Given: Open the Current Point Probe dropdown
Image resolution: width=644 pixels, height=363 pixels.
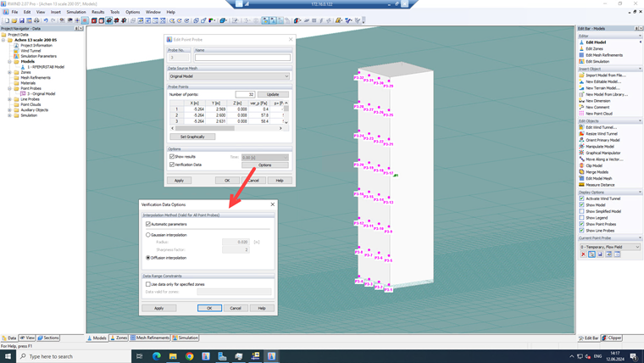Looking at the screenshot, I should click(x=610, y=247).
